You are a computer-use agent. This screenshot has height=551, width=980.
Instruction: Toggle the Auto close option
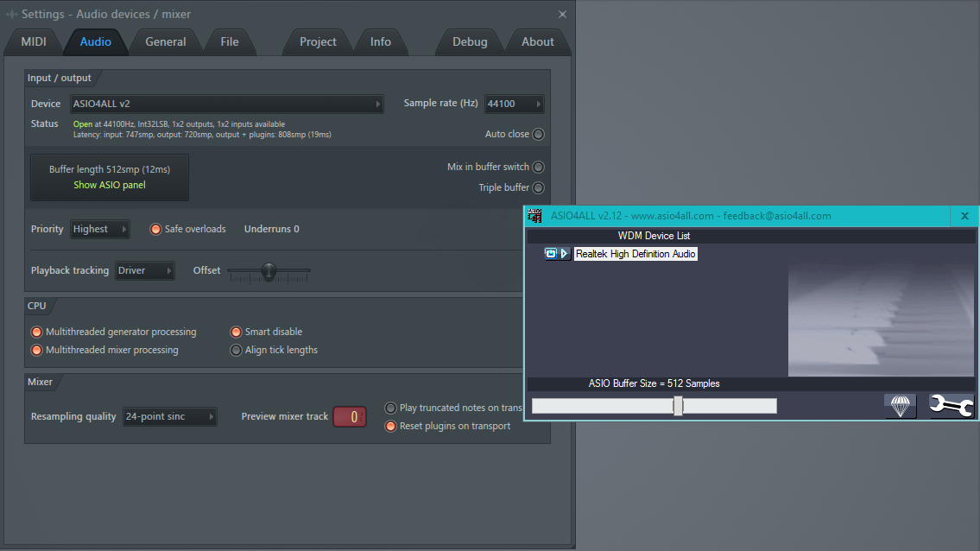point(538,134)
